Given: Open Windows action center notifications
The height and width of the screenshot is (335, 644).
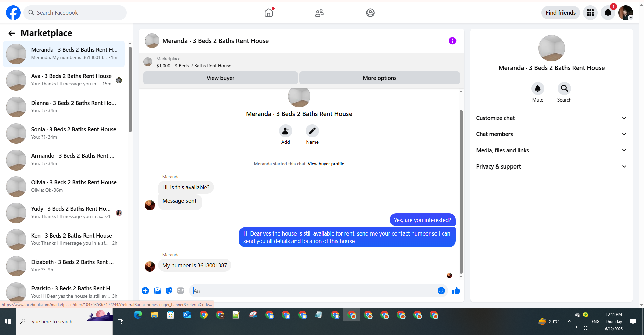Looking at the screenshot, I should pos(633,321).
